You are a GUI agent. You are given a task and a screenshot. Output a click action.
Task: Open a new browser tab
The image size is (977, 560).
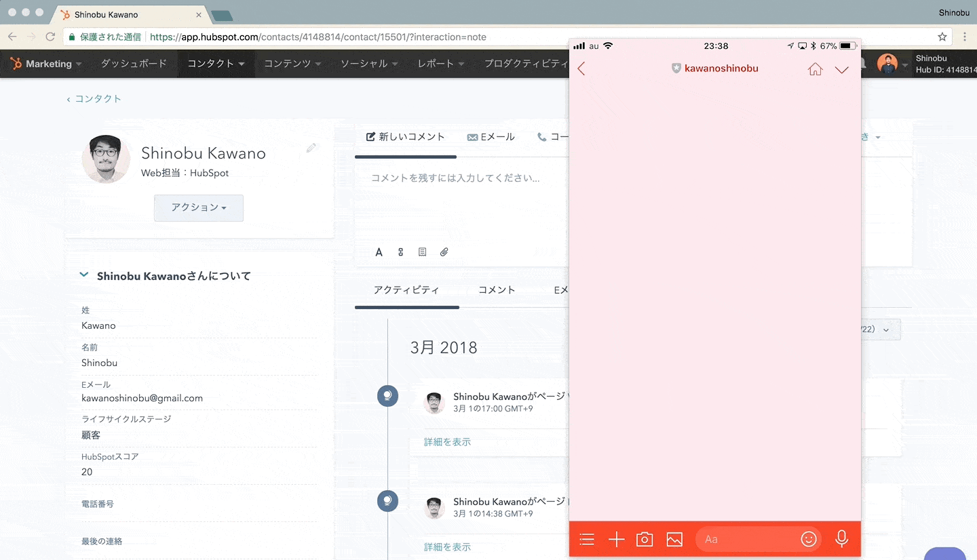point(221,16)
